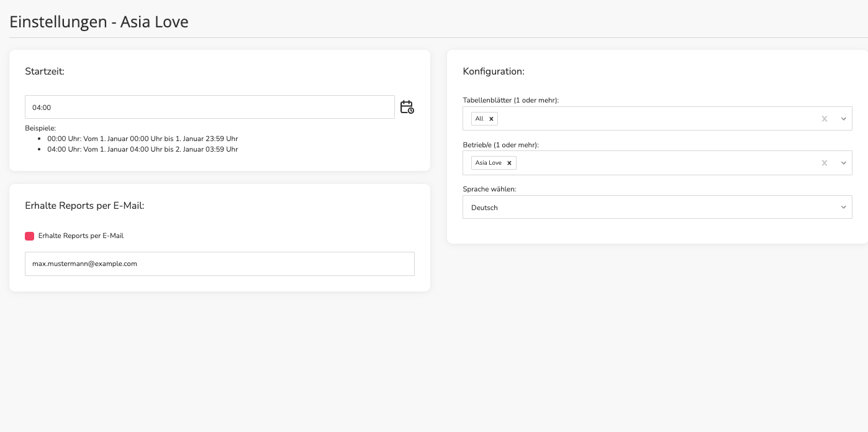Toggle the pink Erhalte Reports per E-Mail checkbox

pyautogui.click(x=30, y=236)
